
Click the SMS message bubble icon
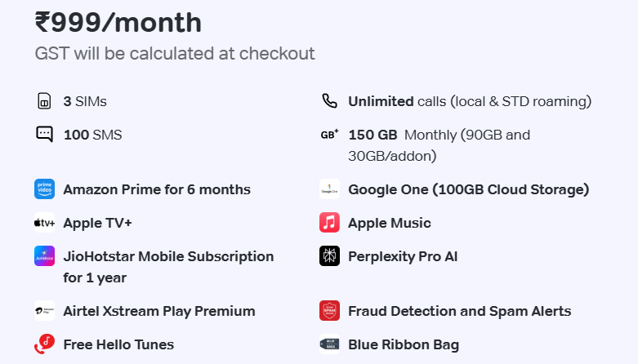pyautogui.click(x=44, y=135)
